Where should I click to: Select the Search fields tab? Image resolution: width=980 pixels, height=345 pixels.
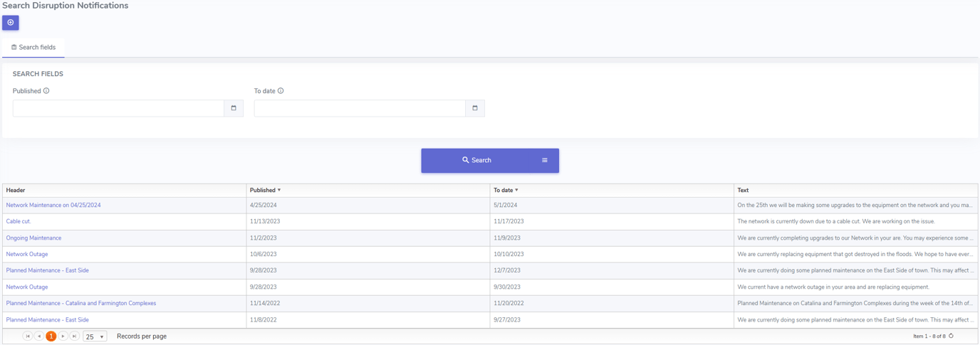(x=33, y=48)
